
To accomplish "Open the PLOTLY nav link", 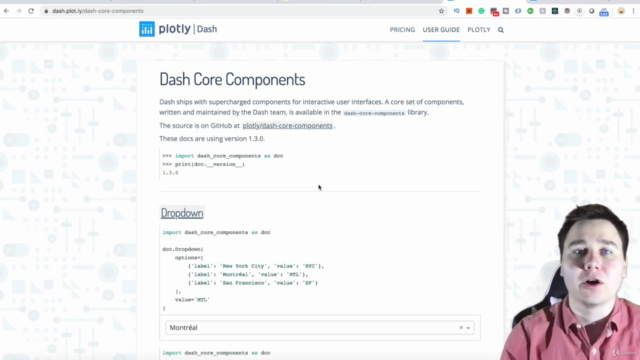I will 479,30.
